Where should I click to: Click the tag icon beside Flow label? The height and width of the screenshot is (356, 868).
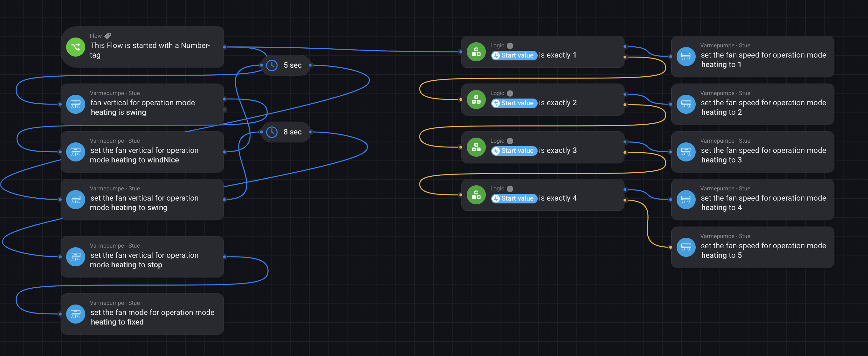107,36
